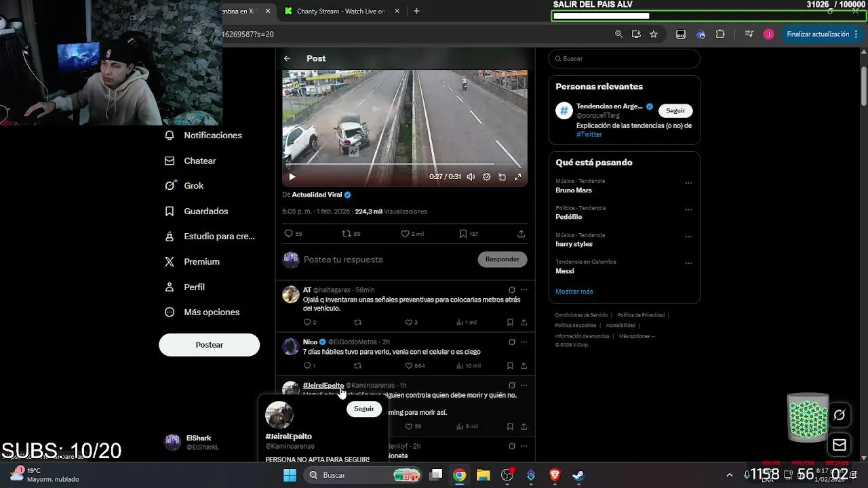Open Chrome extensions puzzle icon
The height and width of the screenshot is (488, 868).
(720, 35)
